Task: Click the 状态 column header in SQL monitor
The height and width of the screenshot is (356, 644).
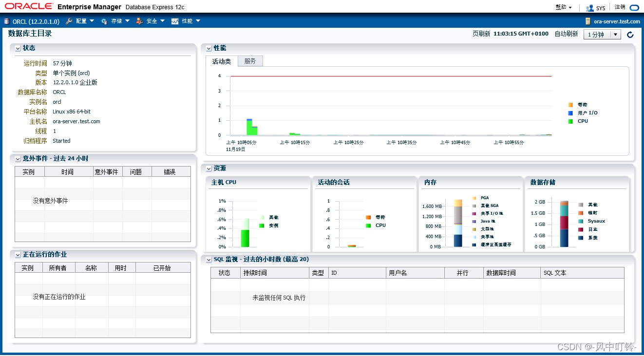Action: pyautogui.click(x=226, y=273)
